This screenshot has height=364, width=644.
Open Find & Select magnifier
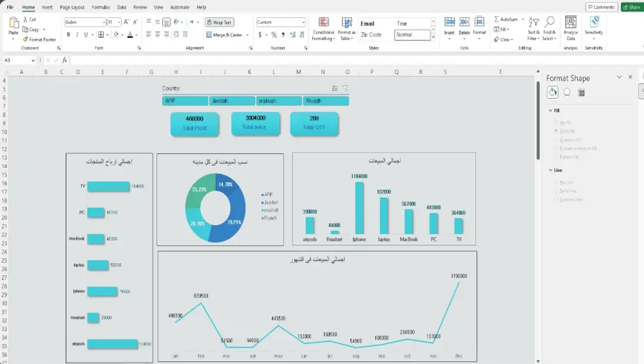pos(549,29)
